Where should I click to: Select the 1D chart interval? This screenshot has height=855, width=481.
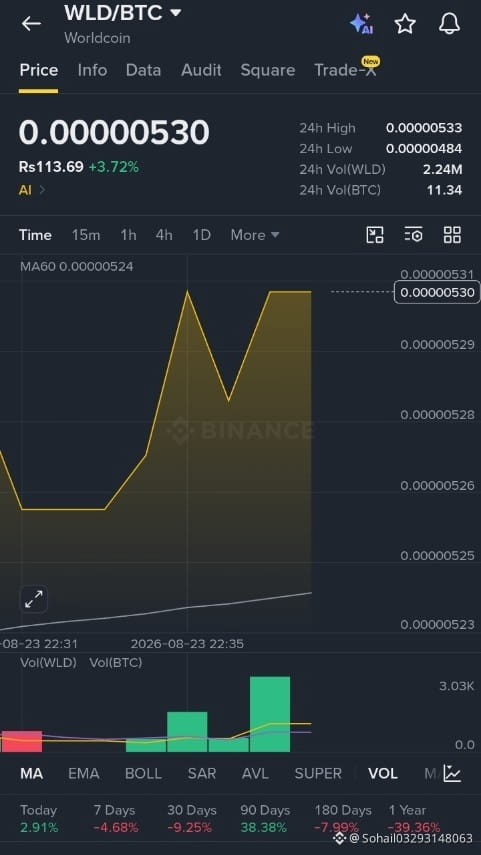201,235
